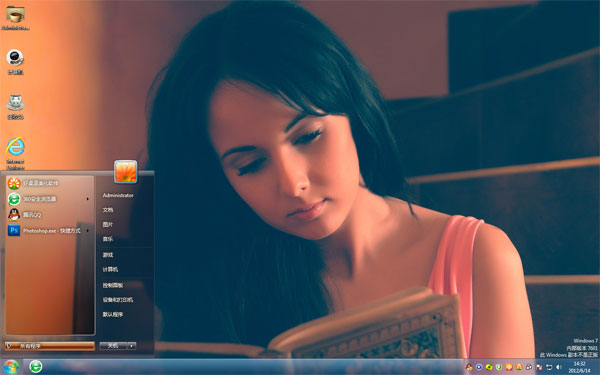
Task: Expand the Photoshop.exe jump list arrow
Action: click(88, 230)
